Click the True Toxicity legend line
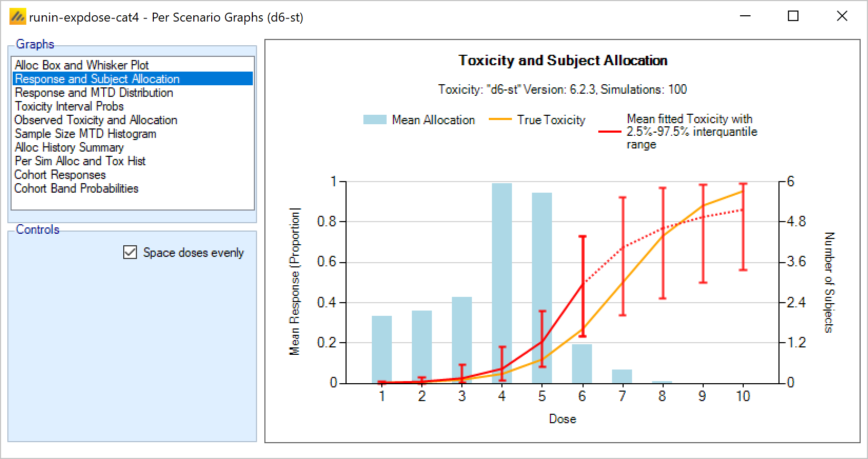 coord(500,120)
